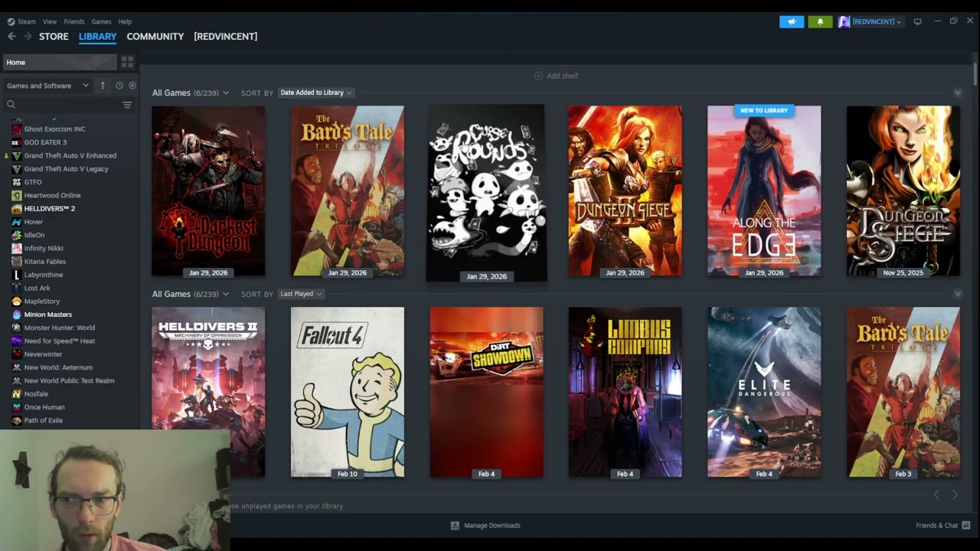Switch to Big Picture mode monitor icon
Screen dimensions: 980x551
coord(917,21)
